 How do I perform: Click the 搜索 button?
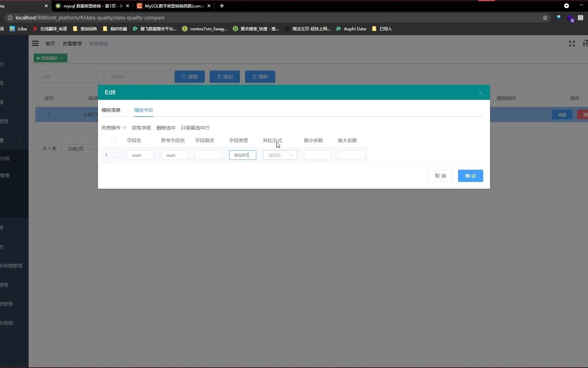click(x=190, y=77)
